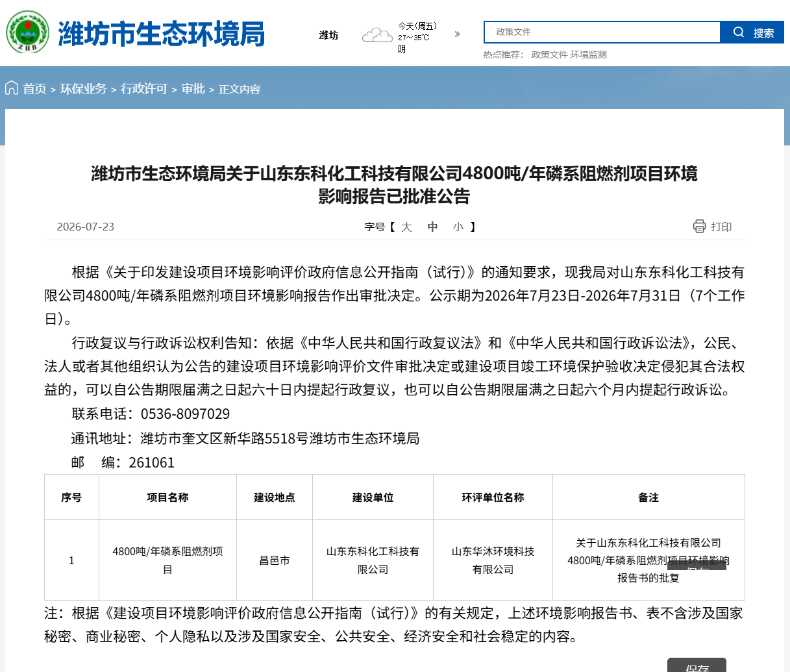Open the 政策文件 hot recommendation link
790x672 pixels.
click(x=549, y=55)
